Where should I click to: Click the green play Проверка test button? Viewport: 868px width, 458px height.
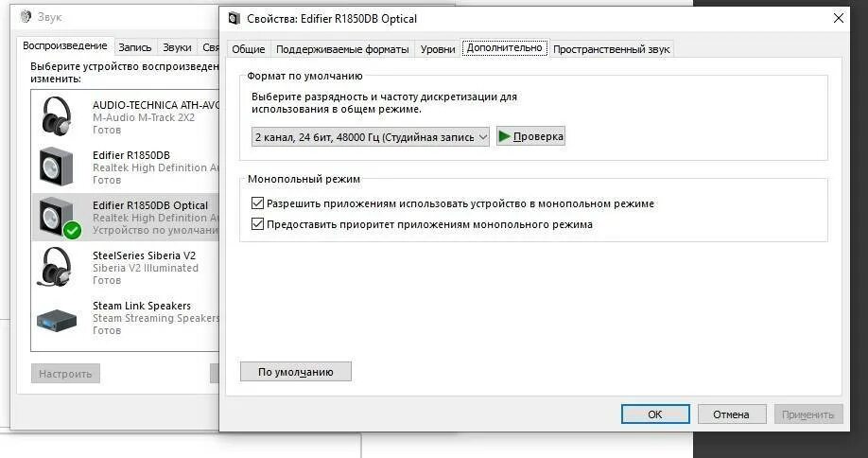pos(530,136)
